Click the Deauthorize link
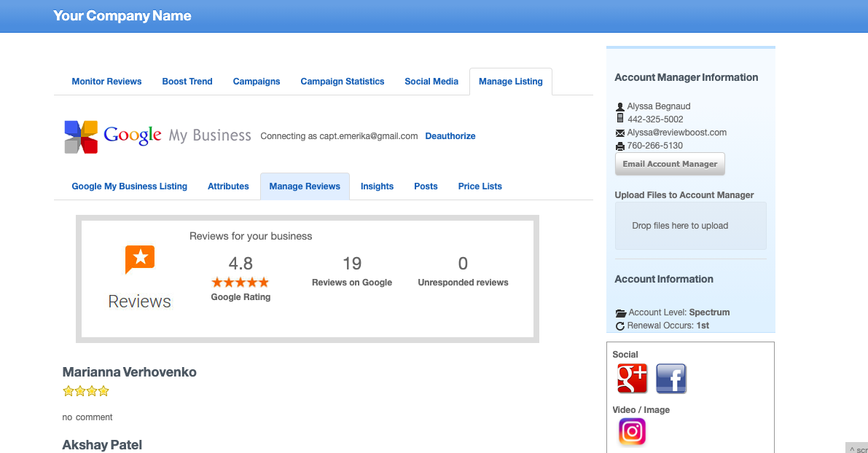Viewport: 868px width, 453px height. coord(450,136)
